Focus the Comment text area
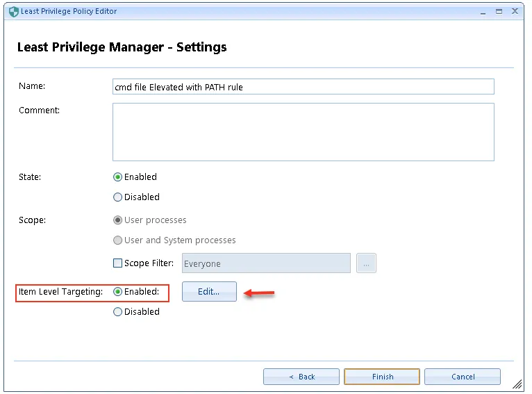Screen dimensions: 532x394 (x=303, y=132)
